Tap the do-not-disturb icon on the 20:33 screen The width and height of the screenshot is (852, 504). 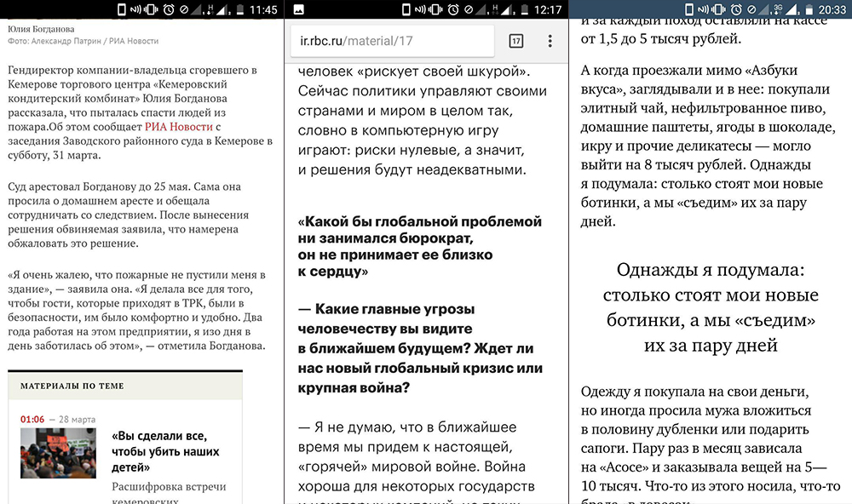pyautogui.click(x=751, y=9)
